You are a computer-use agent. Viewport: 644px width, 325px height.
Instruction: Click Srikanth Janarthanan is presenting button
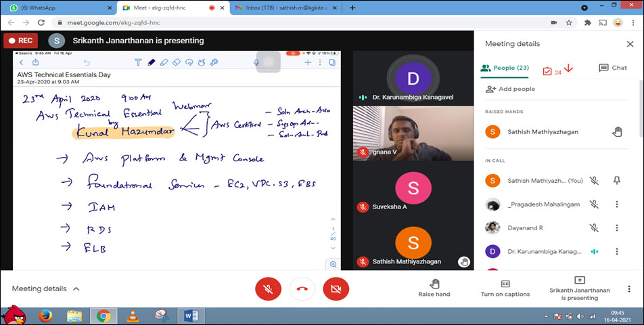[578, 288]
